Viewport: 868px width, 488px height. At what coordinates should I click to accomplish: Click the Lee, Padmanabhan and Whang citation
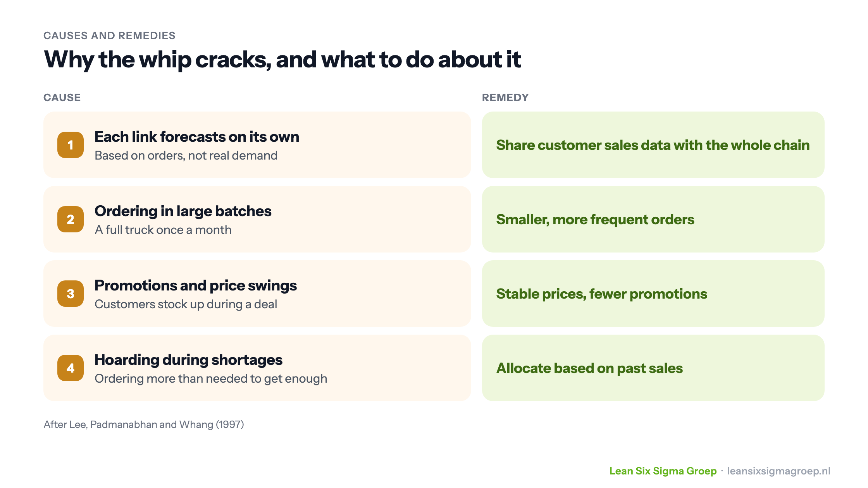(x=144, y=424)
